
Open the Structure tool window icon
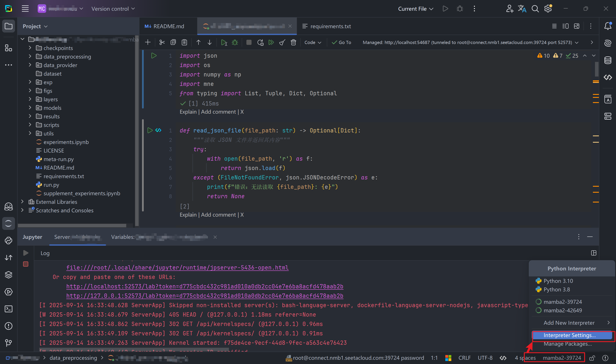click(9, 48)
